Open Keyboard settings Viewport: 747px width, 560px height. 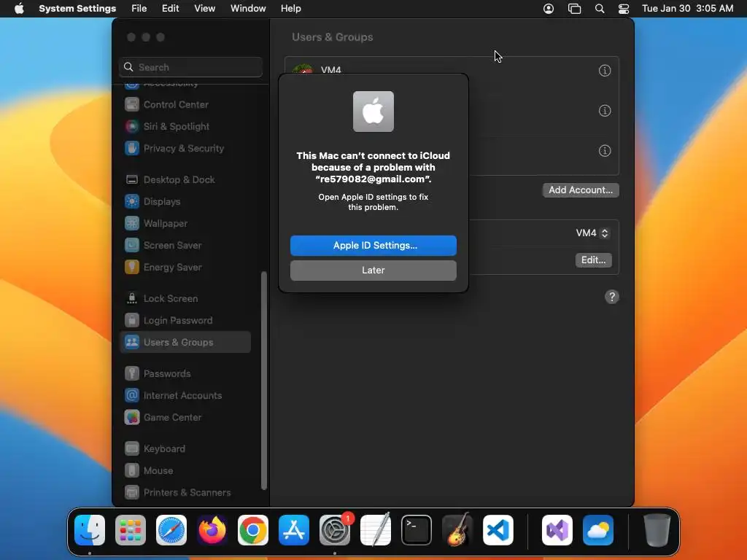click(185, 449)
